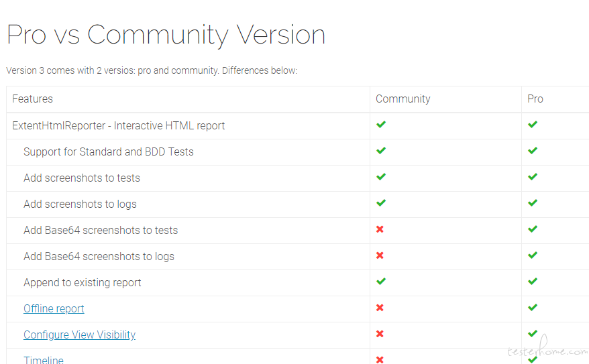Click Community red cross for Configure View Visibility
The height and width of the screenshot is (364, 589).
380,334
